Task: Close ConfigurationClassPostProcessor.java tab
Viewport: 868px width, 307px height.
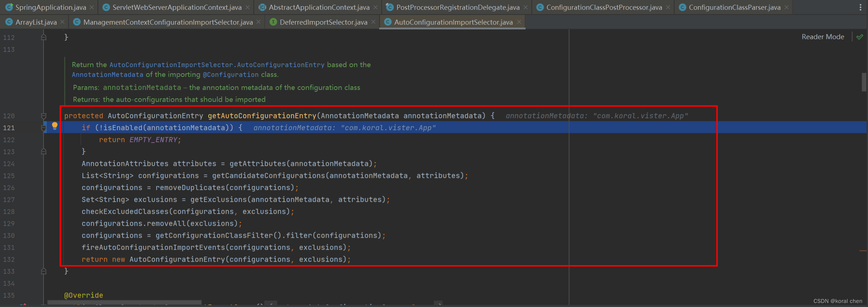Action: coord(668,7)
